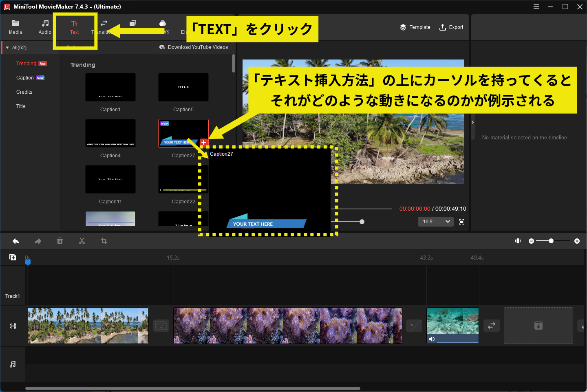Viewport: 587px width, 392px height.
Task: Click transition slot after beach clip
Action: point(161,326)
